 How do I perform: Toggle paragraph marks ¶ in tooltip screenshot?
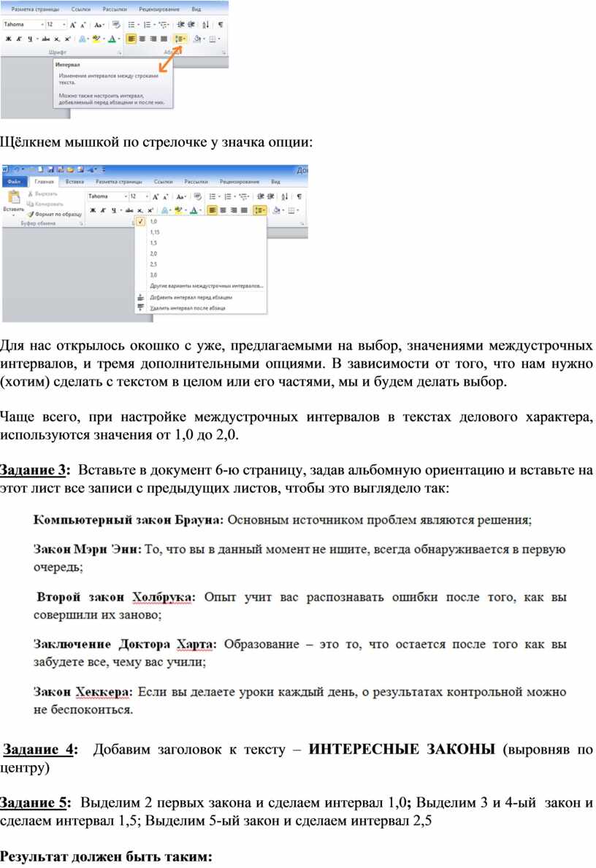[221, 25]
